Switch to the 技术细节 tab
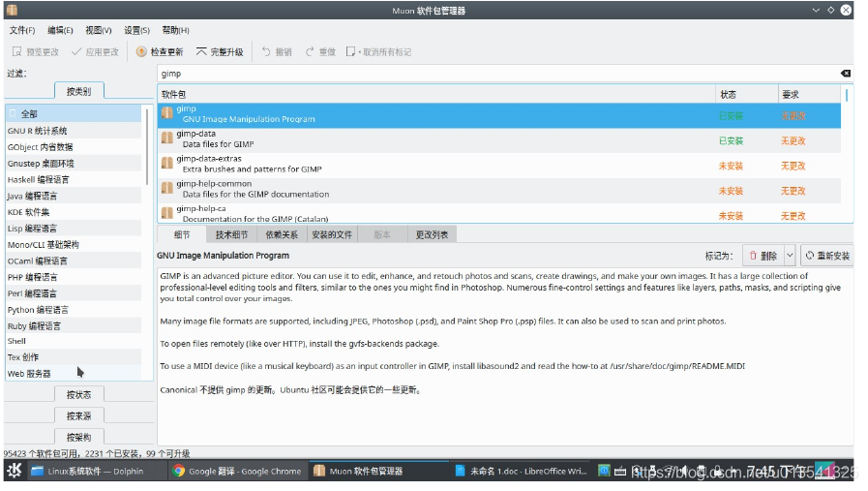 [x=231, y=235]
